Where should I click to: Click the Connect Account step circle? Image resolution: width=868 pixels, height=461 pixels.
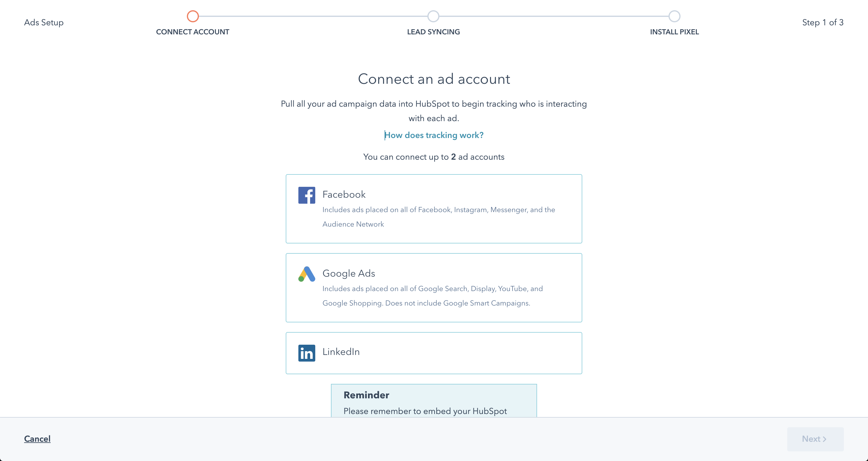tap(193, 16)
